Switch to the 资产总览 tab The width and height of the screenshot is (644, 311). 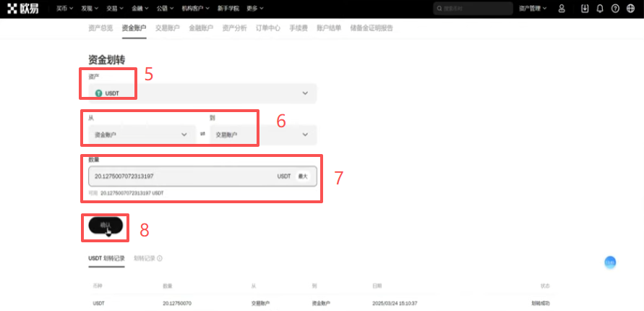[x=100, y=28]
